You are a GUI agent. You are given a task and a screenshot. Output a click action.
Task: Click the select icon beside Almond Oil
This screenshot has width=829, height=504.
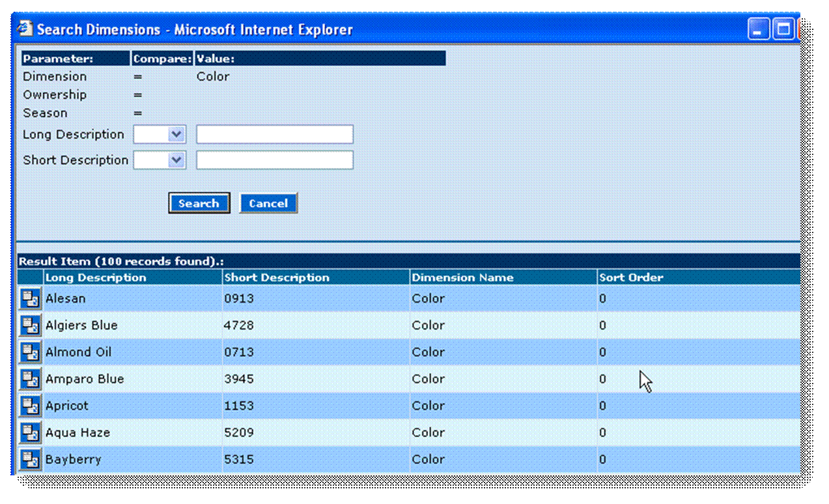(30, 352)
